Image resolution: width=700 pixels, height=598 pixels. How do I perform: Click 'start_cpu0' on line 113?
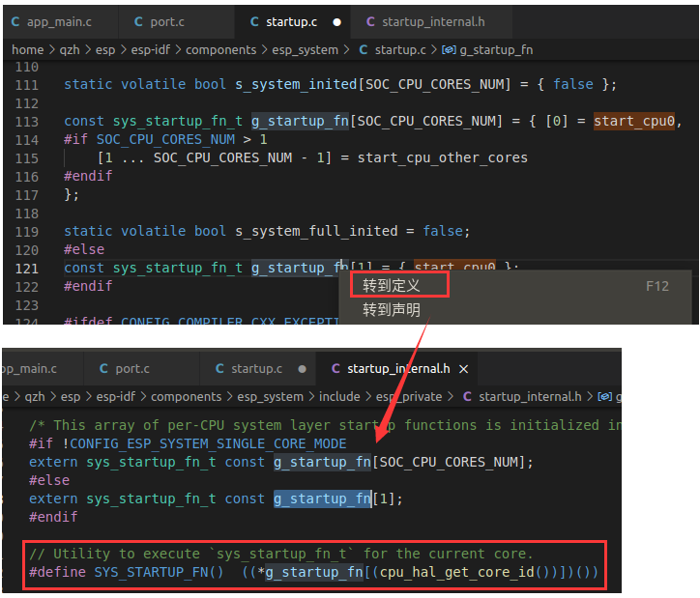pos(634,121)
